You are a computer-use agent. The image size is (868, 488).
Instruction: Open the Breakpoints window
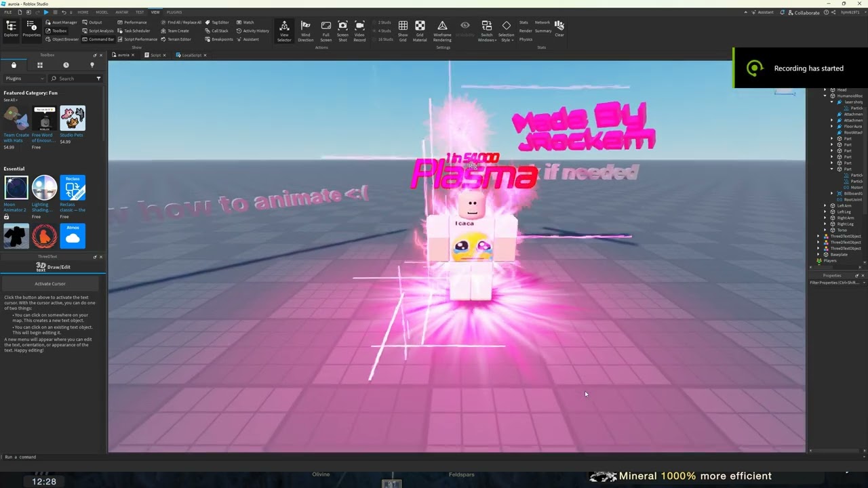pyautogui.click(x=219, y=39)
